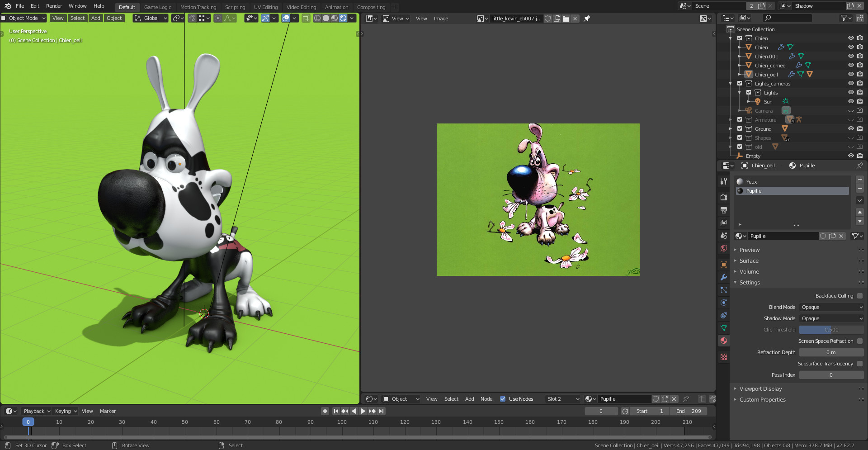
Task: Open the World properties tab
Action: pos(724,248)
